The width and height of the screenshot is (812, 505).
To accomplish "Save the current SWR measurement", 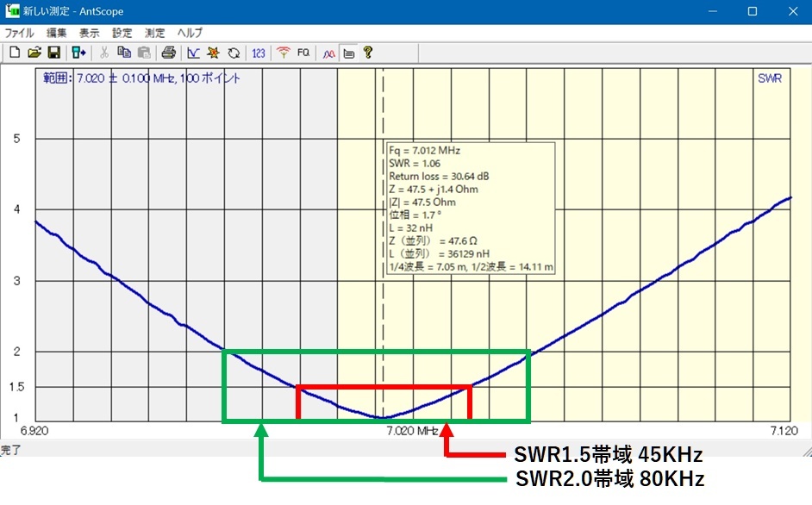I will click(56, 53).
